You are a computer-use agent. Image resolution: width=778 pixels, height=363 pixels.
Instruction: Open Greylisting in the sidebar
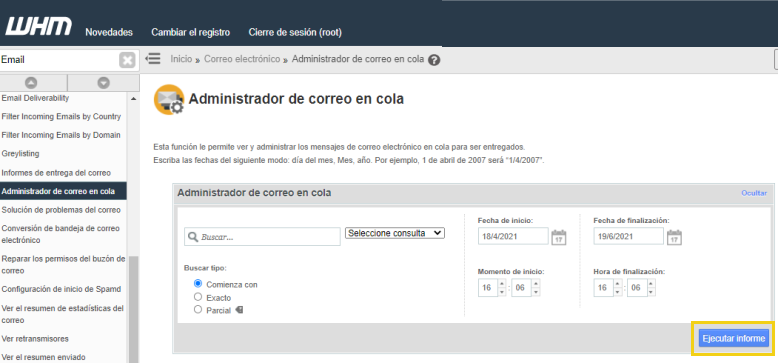(x=20, y=154)
